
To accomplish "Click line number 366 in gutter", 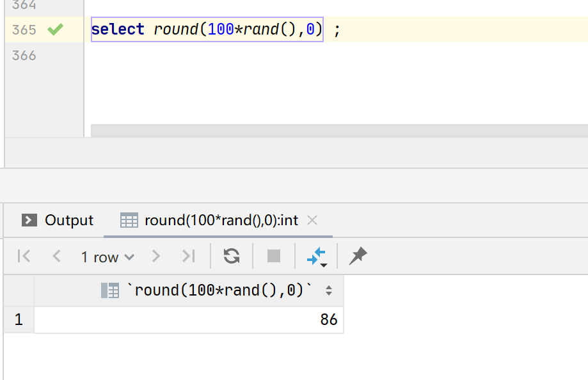I will click(x=24, y=56).
